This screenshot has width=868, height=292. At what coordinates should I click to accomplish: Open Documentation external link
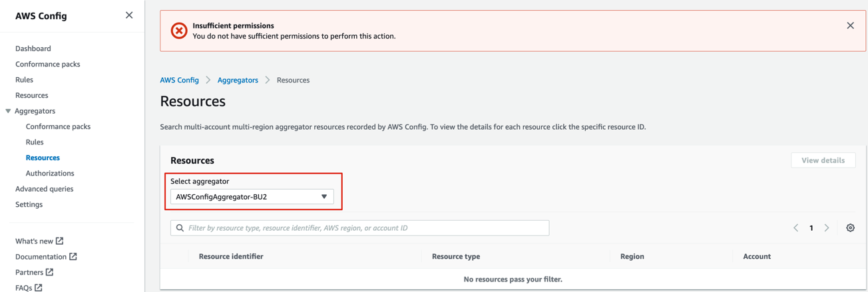[x=46, y=256]
